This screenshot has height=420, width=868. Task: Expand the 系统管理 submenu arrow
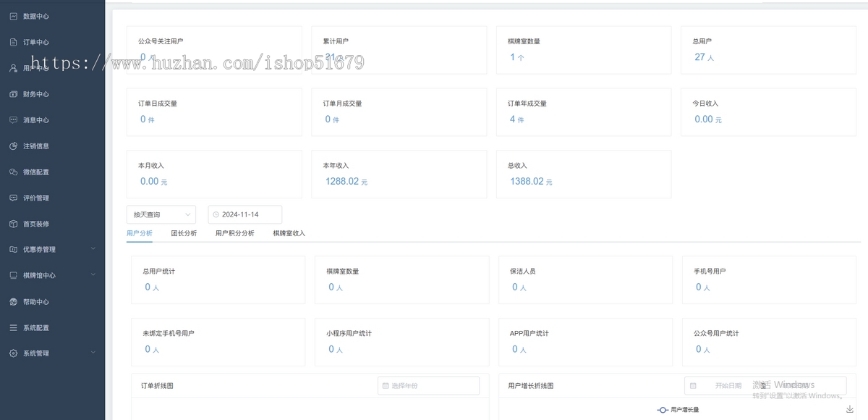point(93,353)
